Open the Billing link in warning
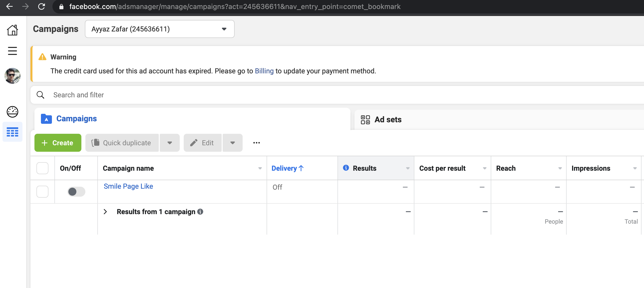This screenshot has width=644, height=288. click(264, 71)
